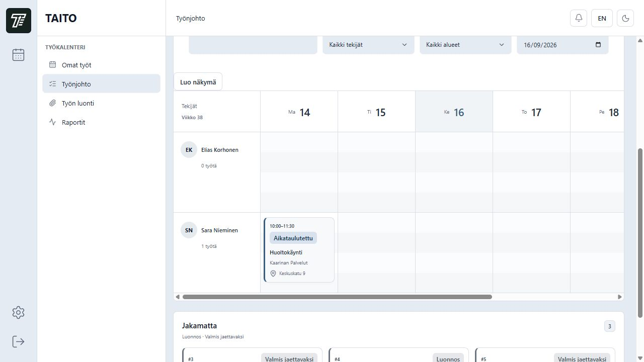Click Valmis jaettavaksi badge on job #3
Screen dimensions: 644x362
(289, 358)
